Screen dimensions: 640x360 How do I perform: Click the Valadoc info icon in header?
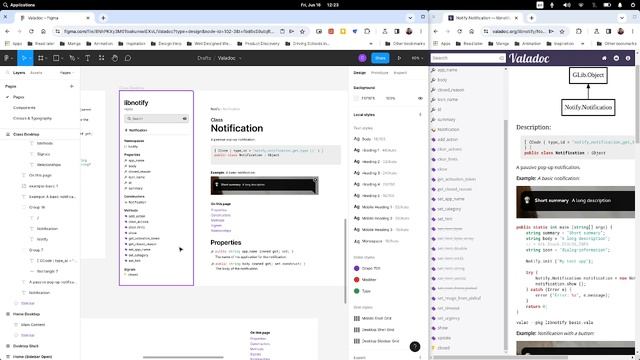pos(628,58)
